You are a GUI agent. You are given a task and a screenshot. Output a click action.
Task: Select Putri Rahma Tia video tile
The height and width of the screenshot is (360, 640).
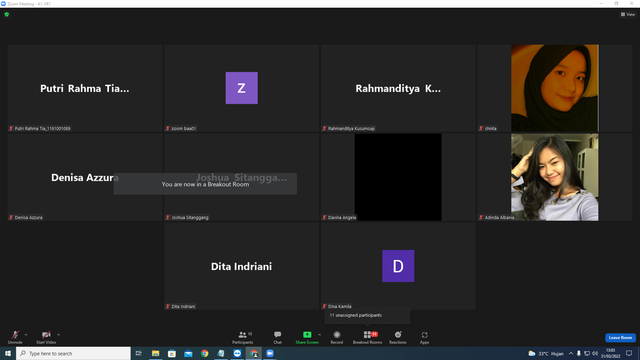[85, 88]
